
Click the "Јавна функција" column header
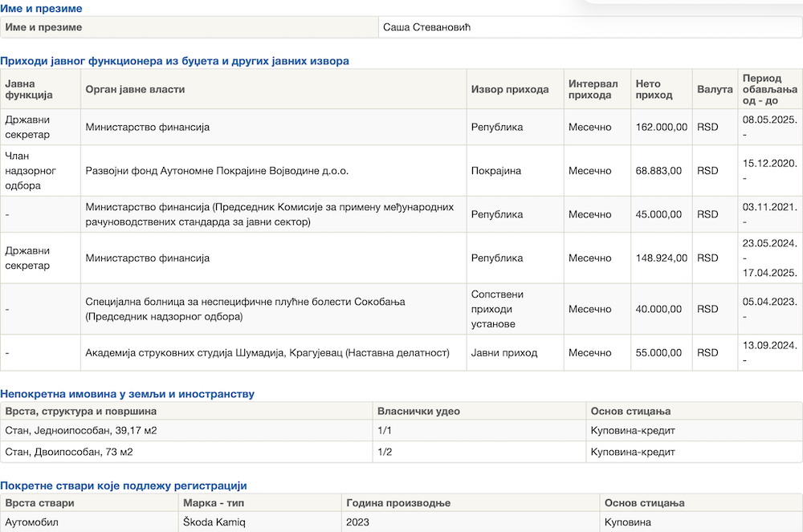(x=29, y=89)
